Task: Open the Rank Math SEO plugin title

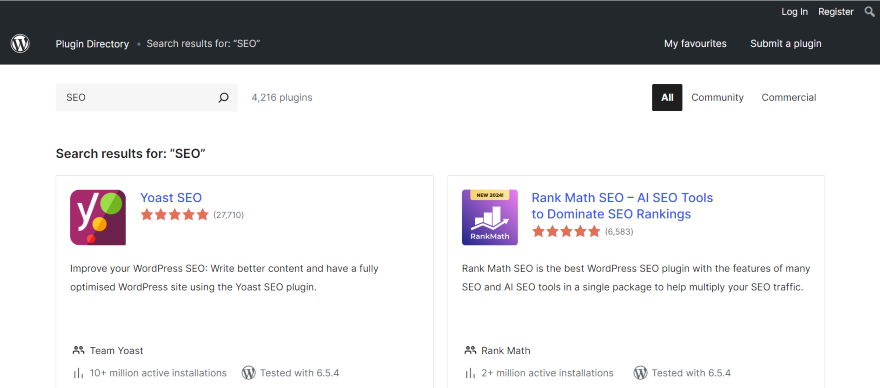Action: (622, 206)
